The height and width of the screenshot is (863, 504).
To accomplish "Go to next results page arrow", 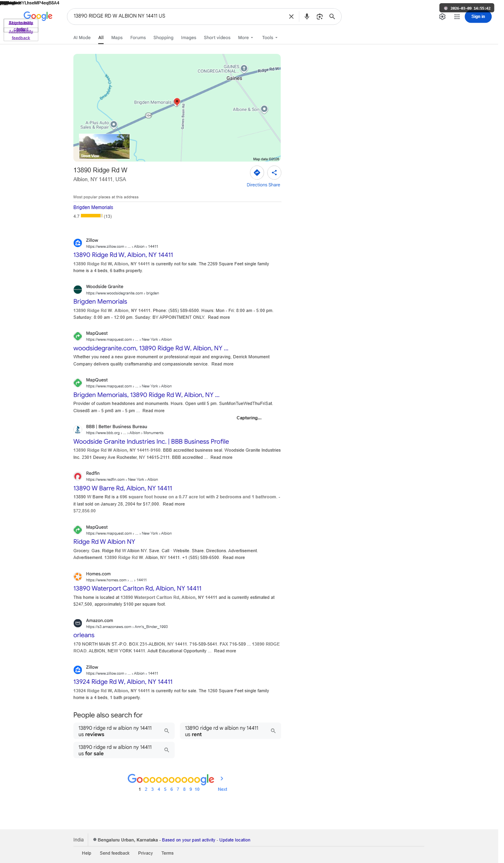I will (222, 778).
